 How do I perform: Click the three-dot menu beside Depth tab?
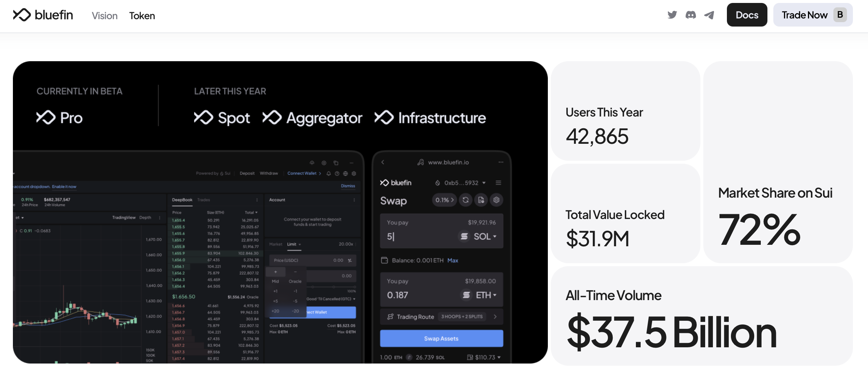tap(160, 218)
